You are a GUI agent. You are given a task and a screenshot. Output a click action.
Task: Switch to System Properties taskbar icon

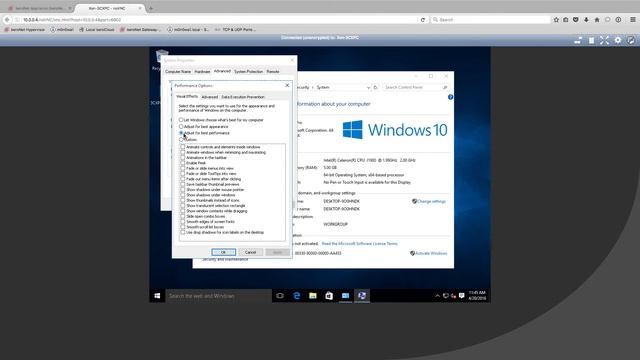(362, 296)
